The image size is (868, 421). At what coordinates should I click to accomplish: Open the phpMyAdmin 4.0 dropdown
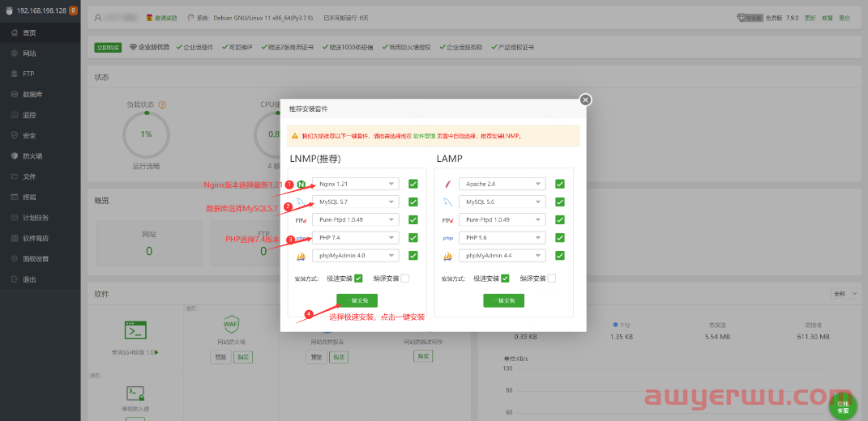[x=356, y=256]
